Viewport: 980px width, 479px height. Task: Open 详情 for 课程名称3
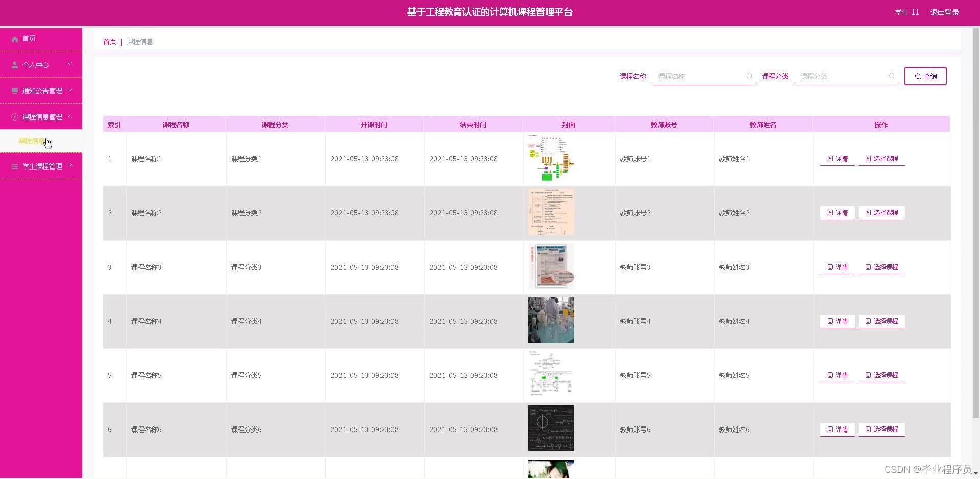tap(838, 267)
